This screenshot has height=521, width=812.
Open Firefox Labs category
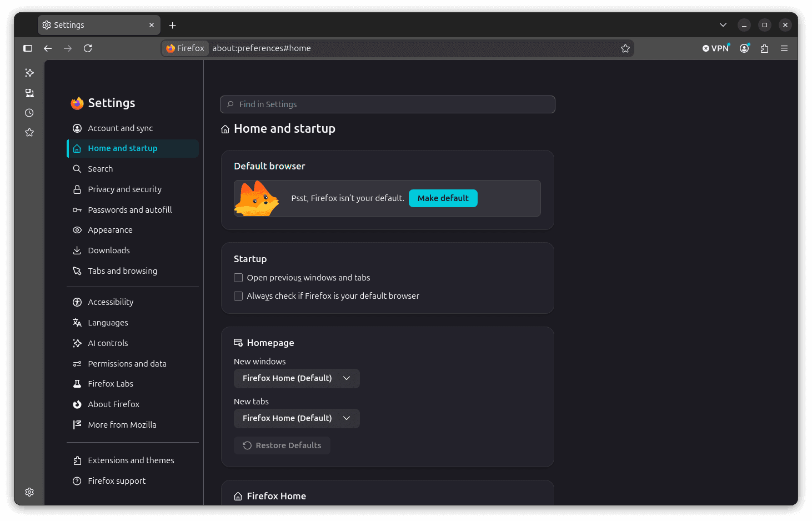pyautogui.click(x=133, y=384)
